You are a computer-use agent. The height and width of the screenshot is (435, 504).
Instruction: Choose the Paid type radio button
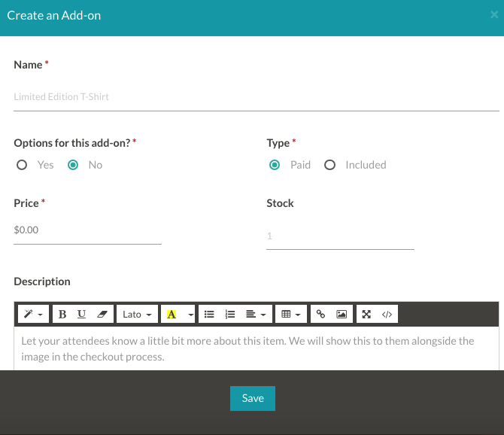(275, 165)
